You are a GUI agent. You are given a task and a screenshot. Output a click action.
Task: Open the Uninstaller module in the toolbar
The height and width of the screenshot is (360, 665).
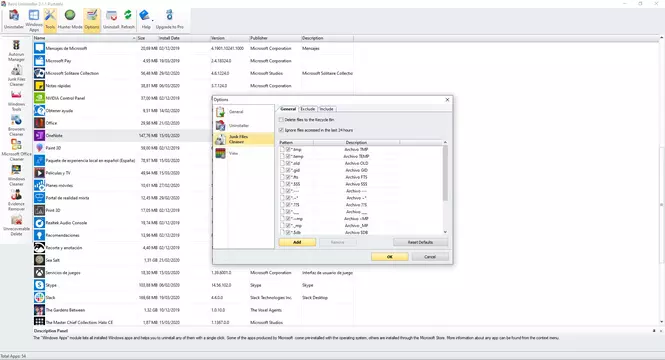(x=14, y=20)
